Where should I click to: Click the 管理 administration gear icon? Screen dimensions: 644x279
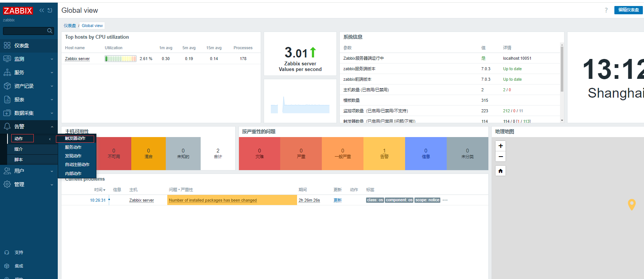tap(7, 184)
